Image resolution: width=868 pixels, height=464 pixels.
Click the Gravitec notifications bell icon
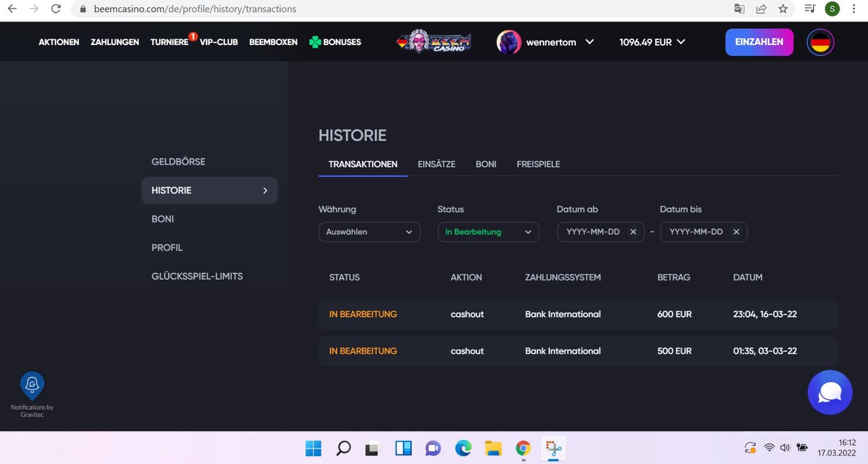(32, 385)
